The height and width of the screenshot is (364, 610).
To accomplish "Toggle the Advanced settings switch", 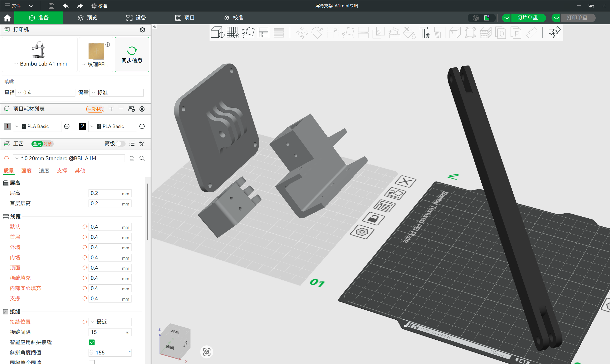I will click(x=121, y=144).
